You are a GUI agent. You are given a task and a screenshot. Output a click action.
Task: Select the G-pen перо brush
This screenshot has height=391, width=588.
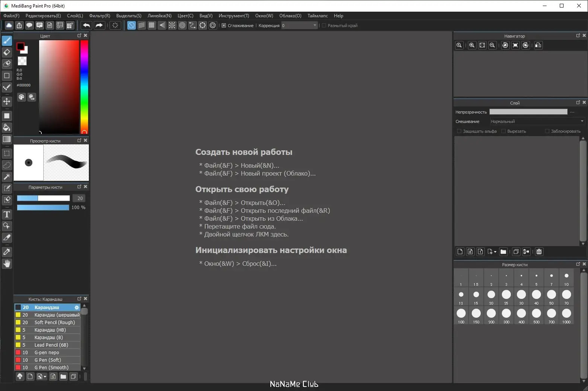47,353
